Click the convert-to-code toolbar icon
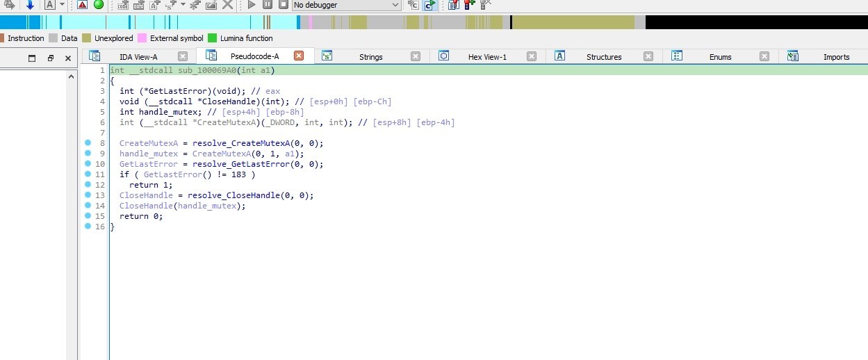The image size is (868, 360). [122, 5]
